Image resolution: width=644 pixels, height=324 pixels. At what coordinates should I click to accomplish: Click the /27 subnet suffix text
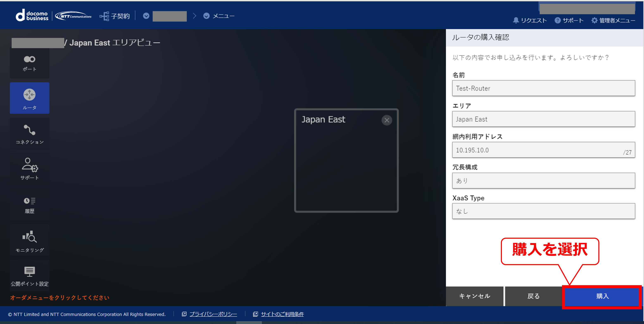[x=627, y=152]
